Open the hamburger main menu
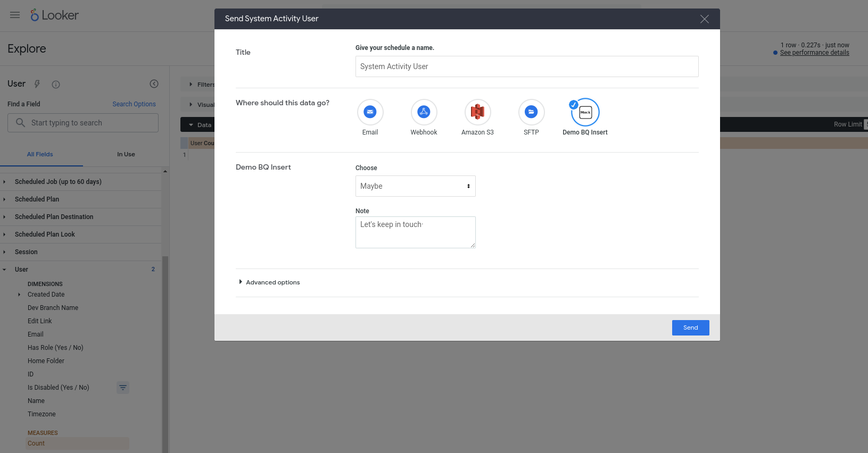The image size is (868, 453). [x=15, y=15]
